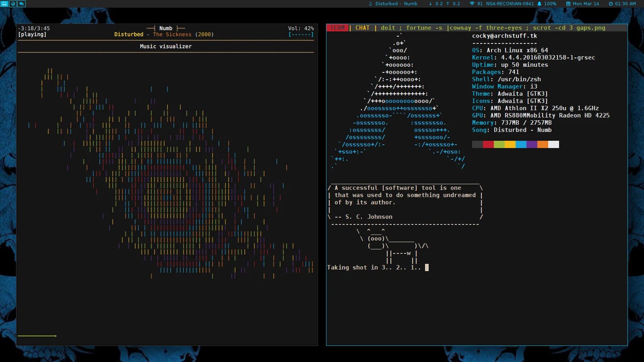Image resolution: width=644 pixels, height=362 pixels.
Task: Click the CPU AMD Athlon line
Action: click(535, 108)
